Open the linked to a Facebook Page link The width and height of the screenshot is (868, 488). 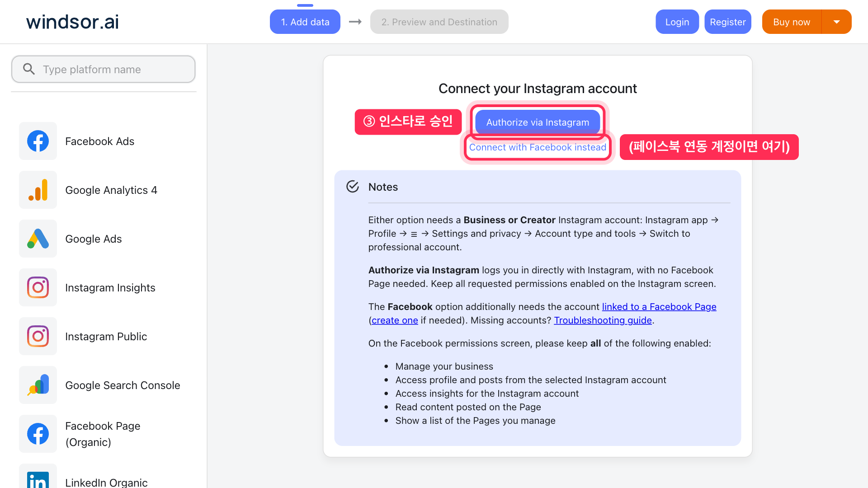click(x=659, y=307)
